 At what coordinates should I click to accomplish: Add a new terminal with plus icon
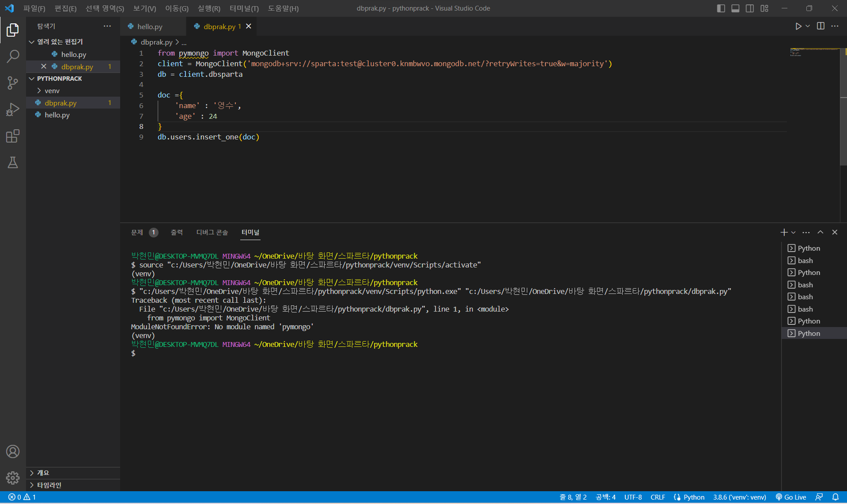tap(784, 232)
